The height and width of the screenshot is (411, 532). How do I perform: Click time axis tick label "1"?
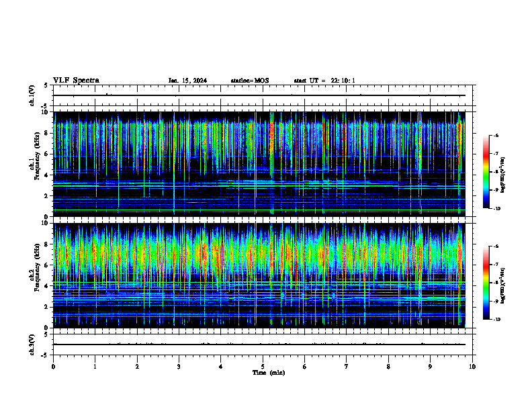click(x=95, y=367)
